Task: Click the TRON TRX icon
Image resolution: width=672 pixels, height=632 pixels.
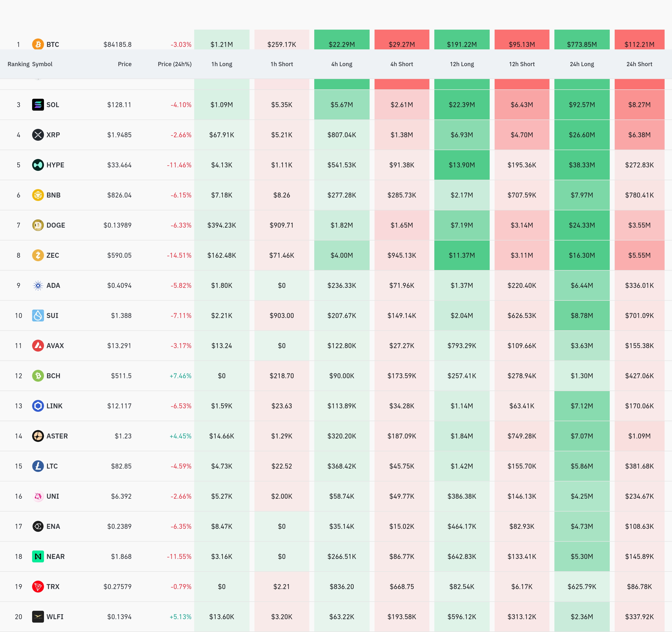Action: (x=38, y=586)
